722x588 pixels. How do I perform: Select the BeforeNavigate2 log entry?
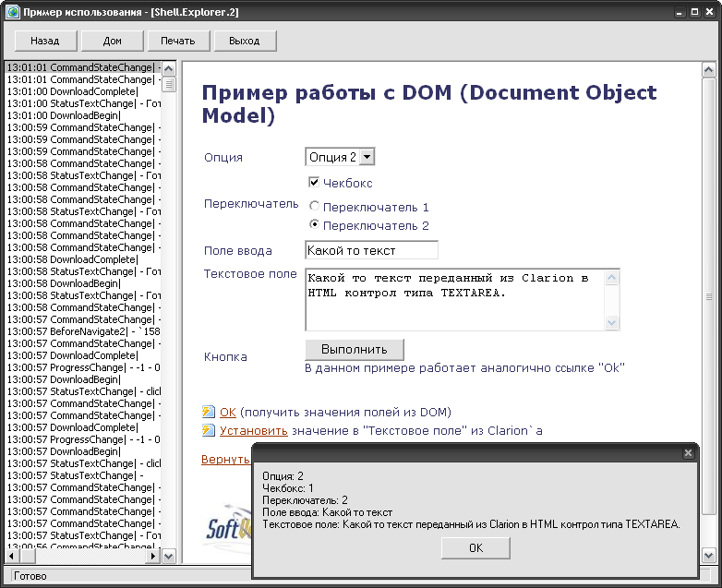[x=84, y=331]
